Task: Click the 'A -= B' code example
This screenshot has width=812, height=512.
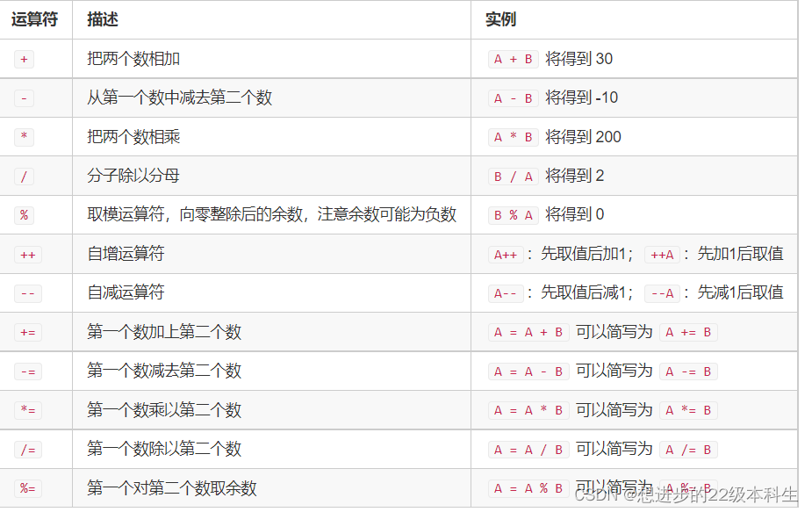Action: (x=689, y=371)
